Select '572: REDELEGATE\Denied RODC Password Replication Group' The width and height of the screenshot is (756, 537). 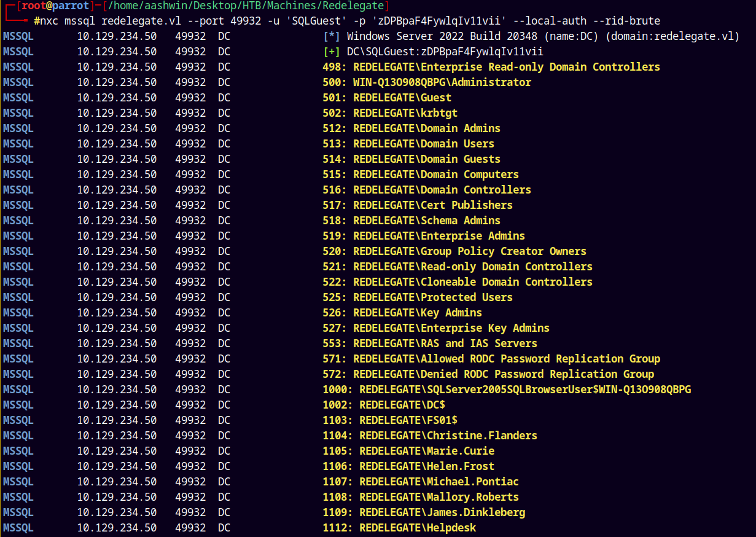point(488,375)
